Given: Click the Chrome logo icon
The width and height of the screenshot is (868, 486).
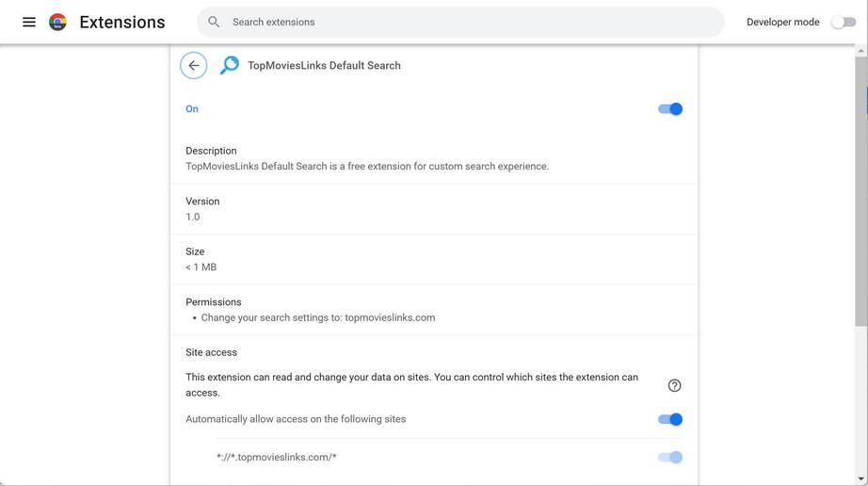Looking at the screenshot, I should pyautogui.click(x=57, y=22).
